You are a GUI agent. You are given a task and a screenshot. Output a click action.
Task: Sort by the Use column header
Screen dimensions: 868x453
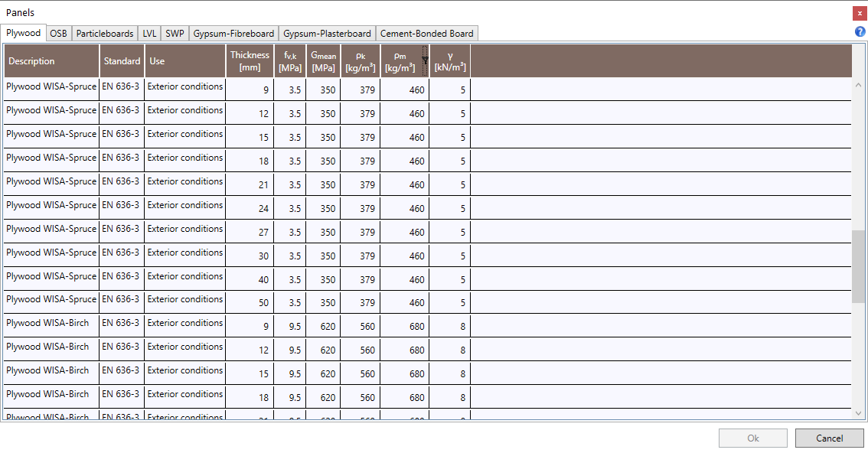tap(185, 61)
